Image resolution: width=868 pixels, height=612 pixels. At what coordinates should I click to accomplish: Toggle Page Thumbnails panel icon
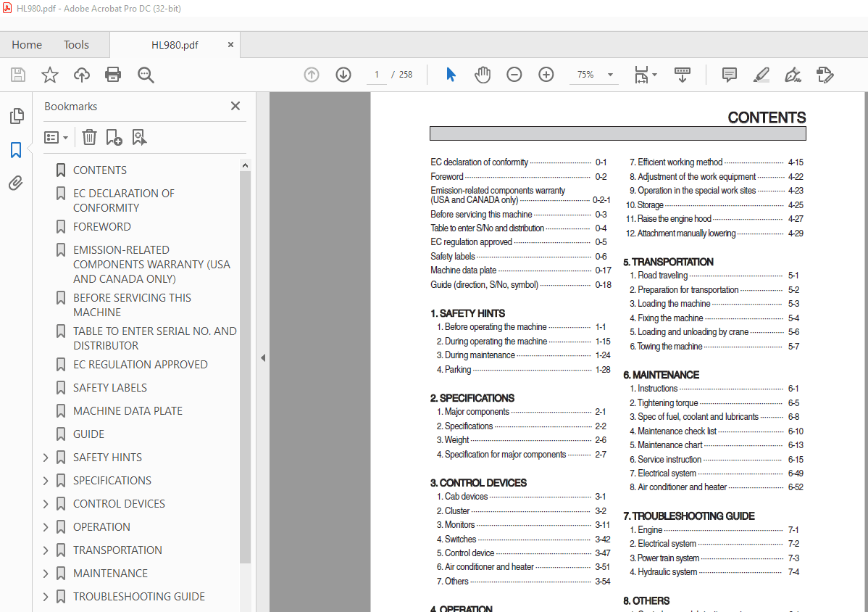[x=16, y=116]
